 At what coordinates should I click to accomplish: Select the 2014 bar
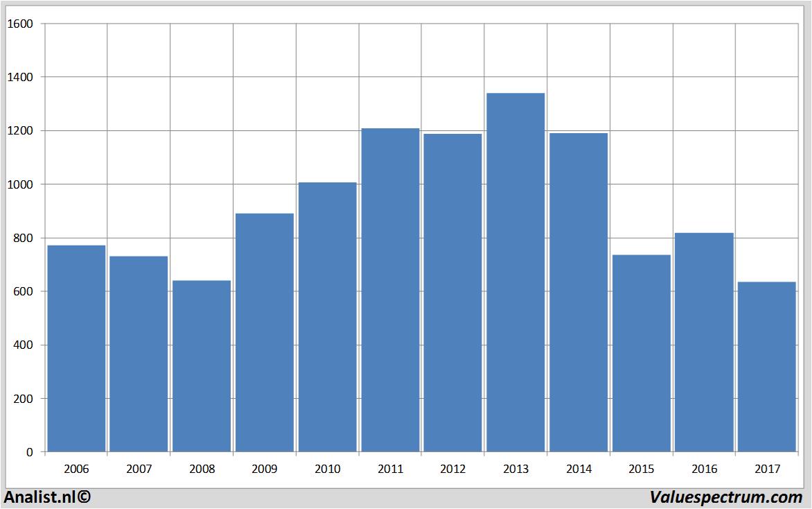coord(579,292)
